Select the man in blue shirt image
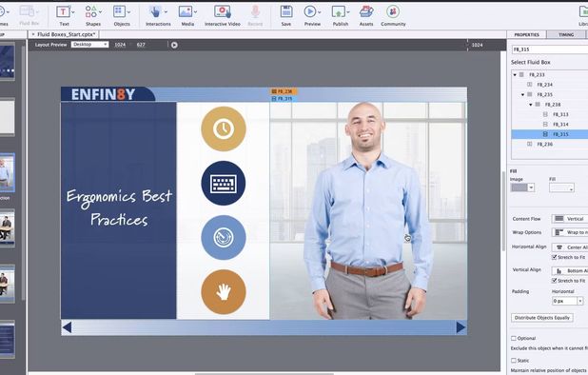Viewport: 588px width, 375px height. pyautogui.click(x=368, y=211)
